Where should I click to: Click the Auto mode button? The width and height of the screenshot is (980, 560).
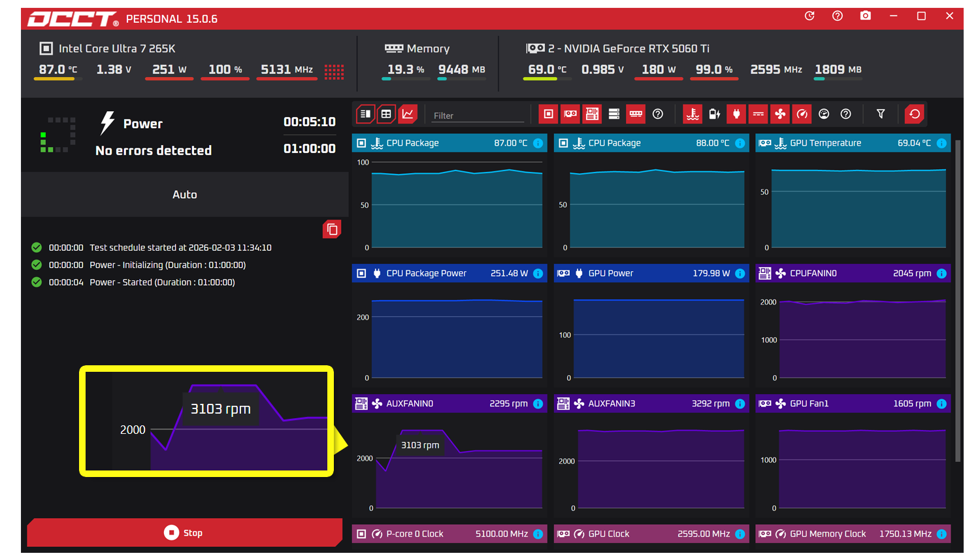coord(184,195)
